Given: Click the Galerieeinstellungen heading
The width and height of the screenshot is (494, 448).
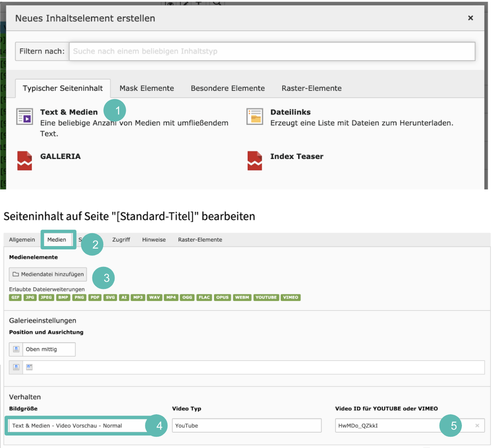Looking at the screenshot, I should [42, 321].
